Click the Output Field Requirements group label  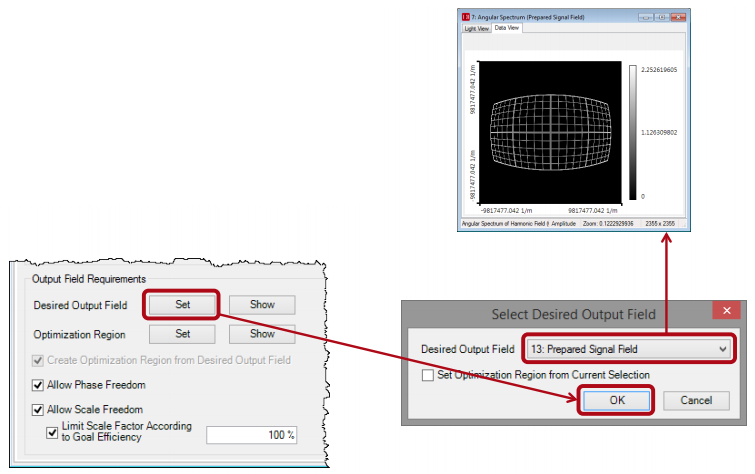pyautogui.click(x=89, y=279)
